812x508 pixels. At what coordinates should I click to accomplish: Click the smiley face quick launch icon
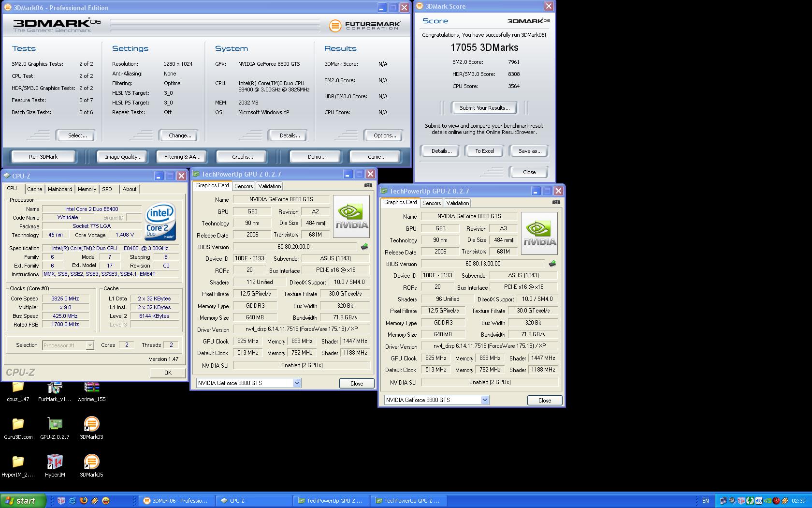click(x=106, y=501)
